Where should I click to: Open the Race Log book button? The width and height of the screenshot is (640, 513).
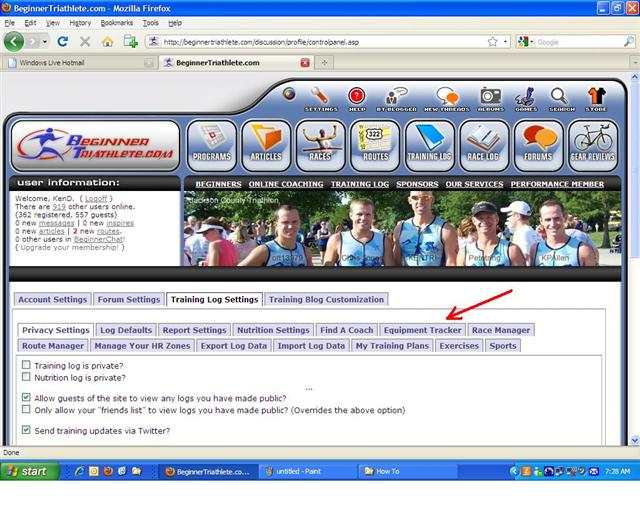pos(484,146)
